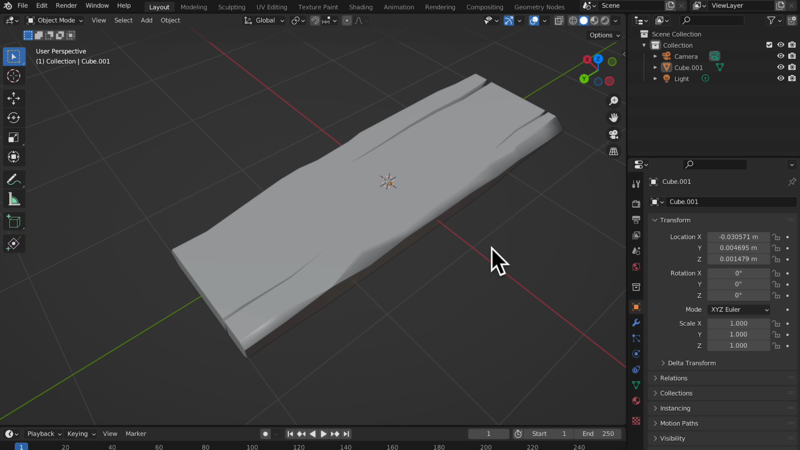The image size is (800, 450).
Task: Open the viewport Options button
Action: pos(605,35)
